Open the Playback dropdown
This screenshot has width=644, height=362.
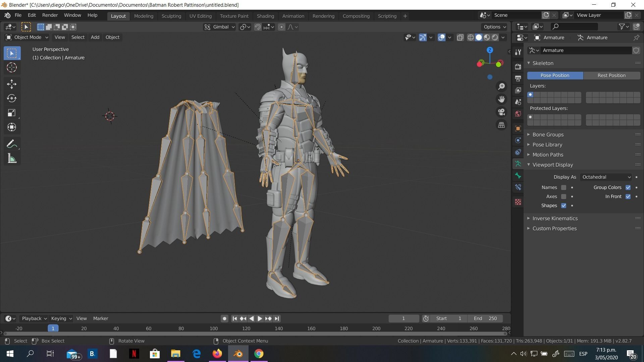click(x=34, y=318)
